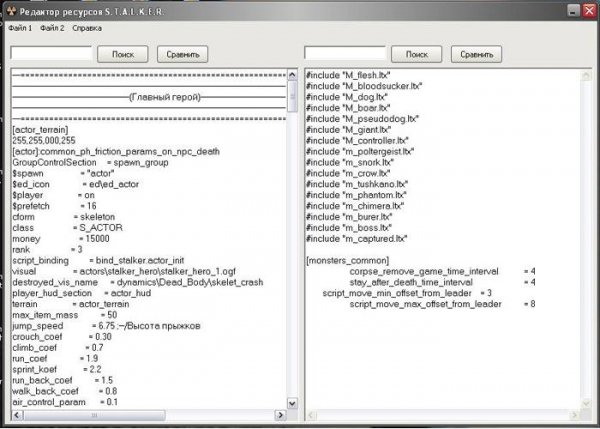This screenshot has width=600, height=429.
Task: Click the sprint_koef = 2.2 line
Action: [57, 369]
